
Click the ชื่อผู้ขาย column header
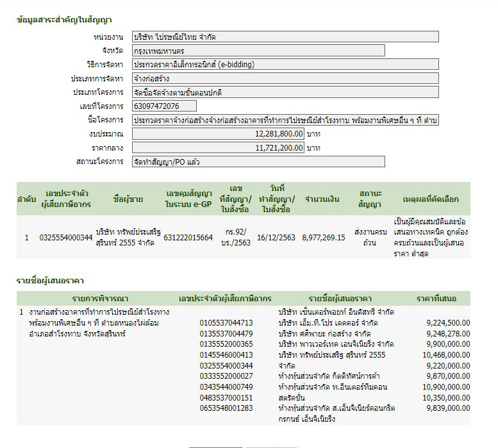click(128, 199)
